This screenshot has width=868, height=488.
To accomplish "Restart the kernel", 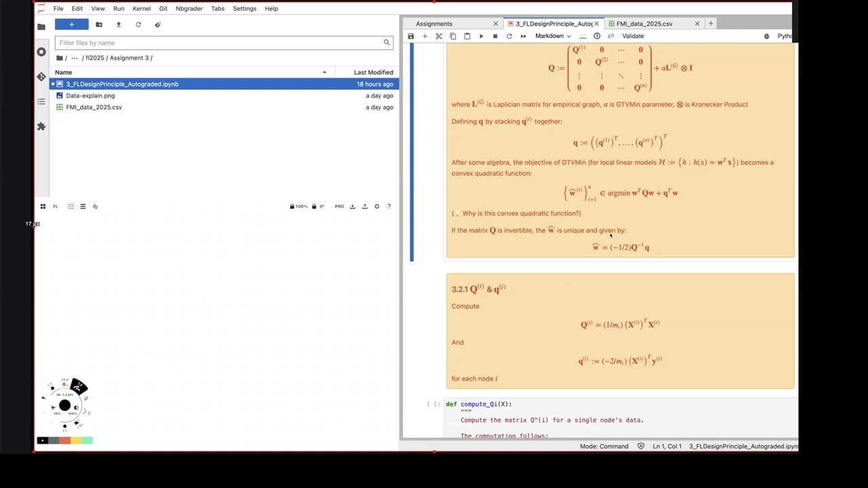I will [x=509, y=36].
